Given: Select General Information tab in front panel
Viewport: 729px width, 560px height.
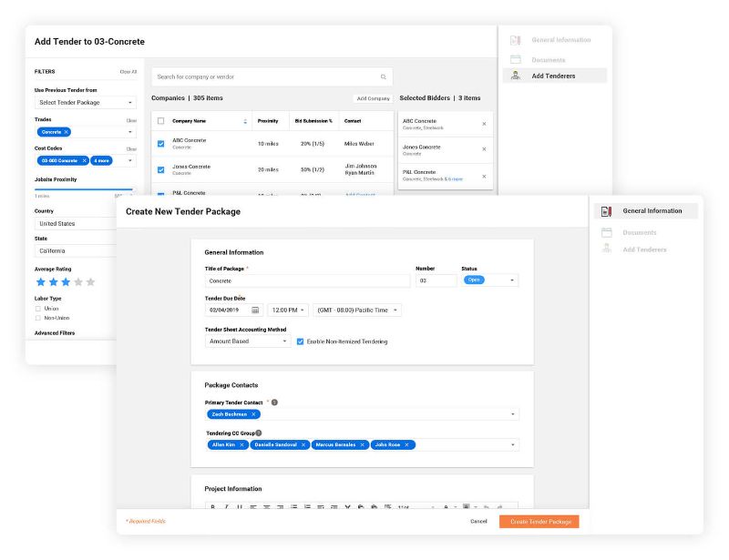Looking at the screenshot, I should pyautogui.click(x=652, y=211).
